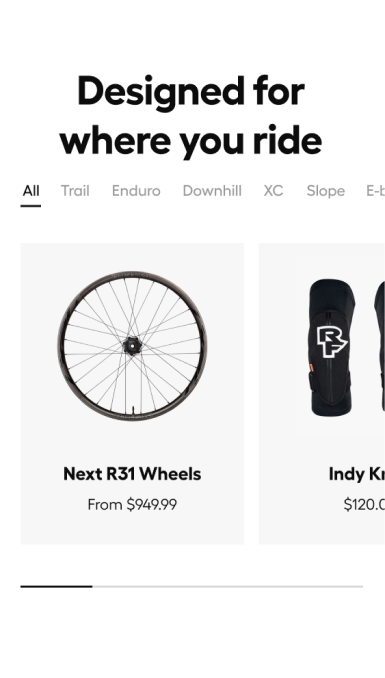Click the Next R31 wheel image
The image size is (385, 678).
coord(132,346)
